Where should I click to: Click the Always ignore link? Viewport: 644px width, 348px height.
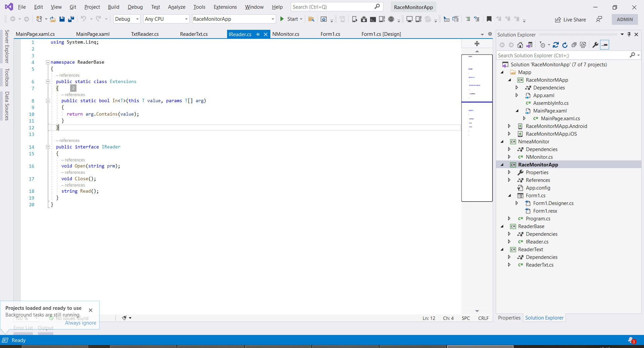[80, 323]
